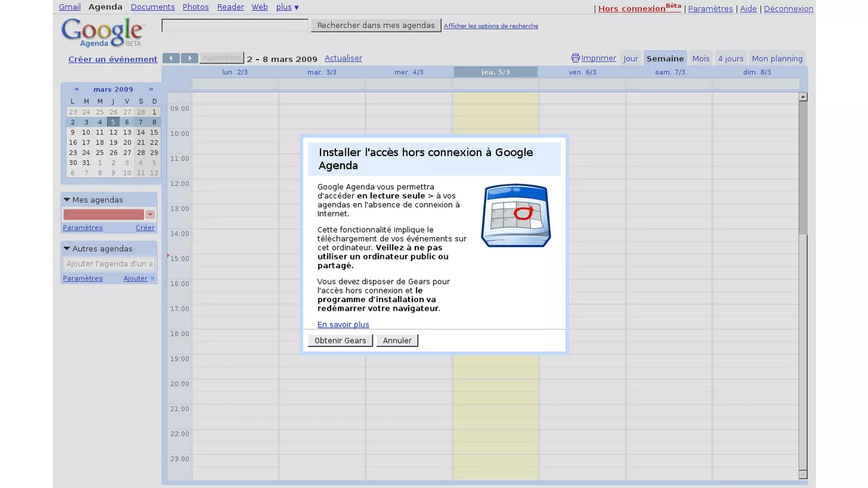Click the "Obtenir Gears" button
Image resolution: width=868 pixels, height=488 pixels.
[x=340, y=340]
